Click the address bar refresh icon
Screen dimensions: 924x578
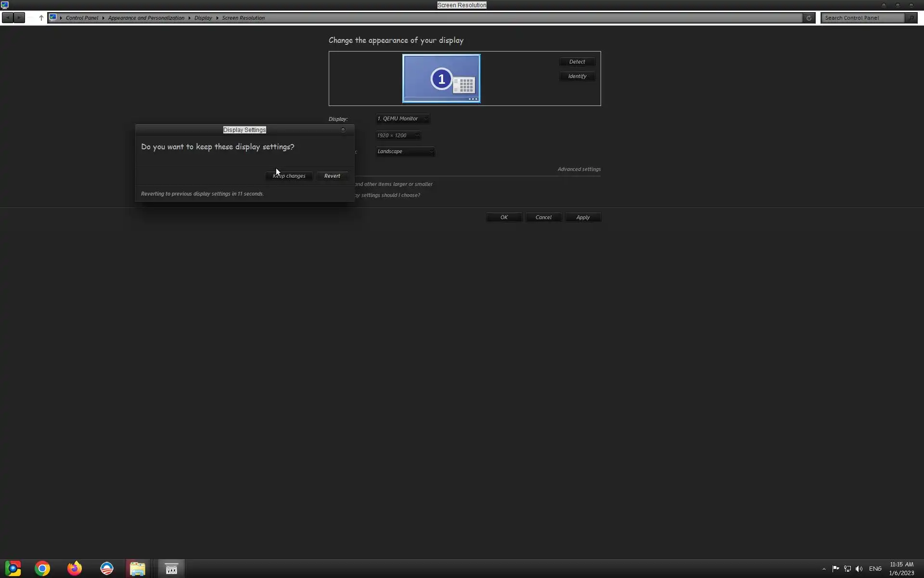[808, 18]
